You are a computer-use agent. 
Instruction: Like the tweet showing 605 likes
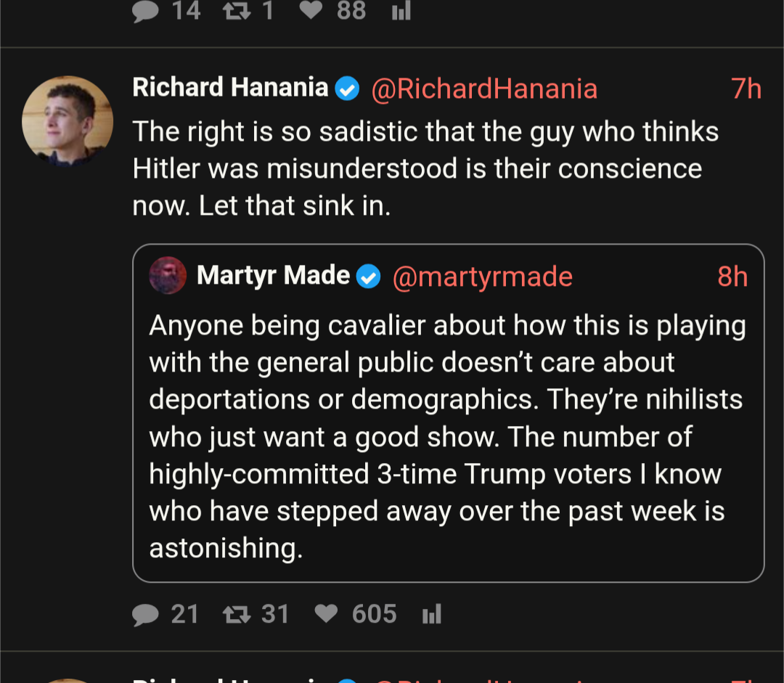327,615
